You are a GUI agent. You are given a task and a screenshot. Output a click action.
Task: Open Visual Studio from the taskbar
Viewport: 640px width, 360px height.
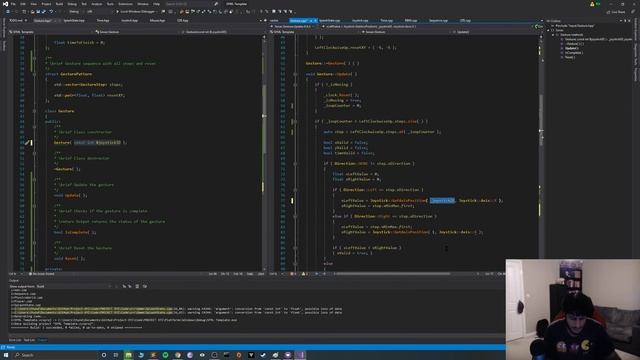point(301,355)
